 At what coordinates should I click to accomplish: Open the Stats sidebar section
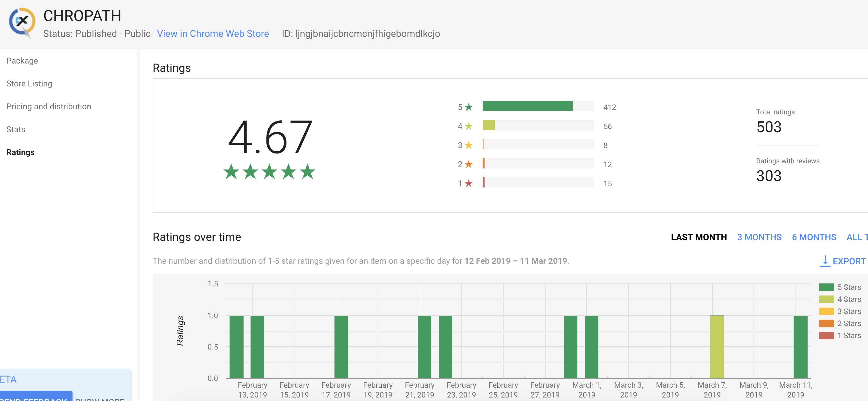click(x=16, y=129)
